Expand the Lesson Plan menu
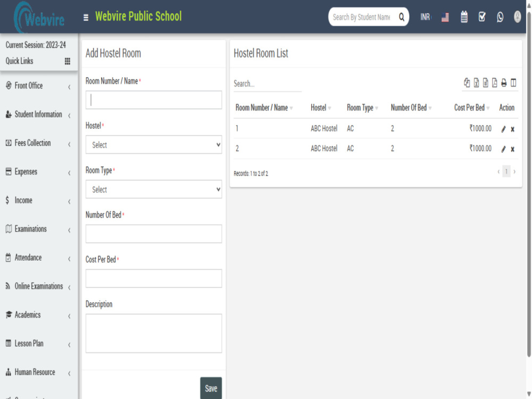Screen dimensions: 532x399 (x=39, y=343)
